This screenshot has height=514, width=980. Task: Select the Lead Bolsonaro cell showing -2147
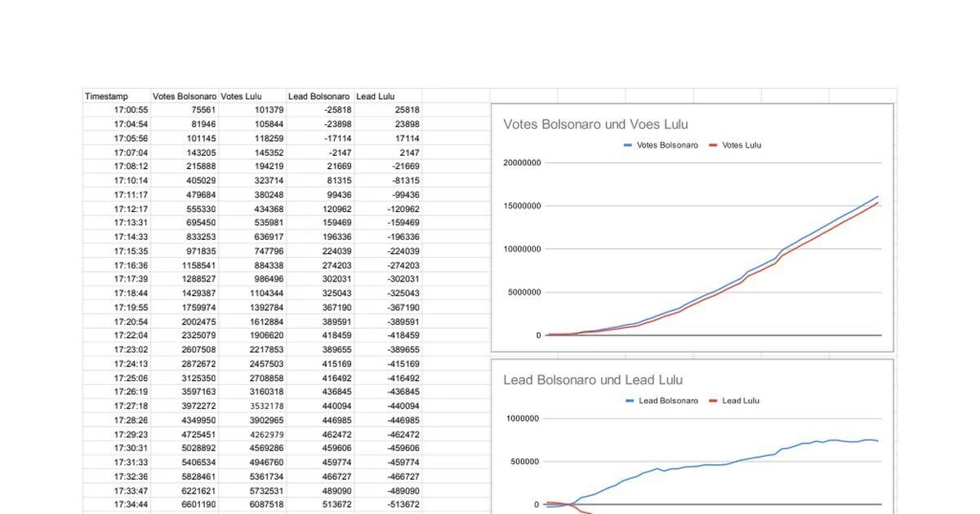(320, 153)
